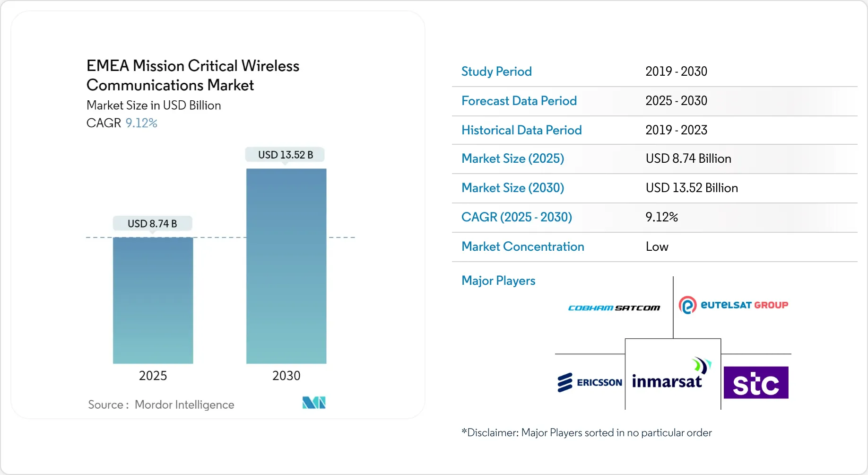Click the Ericsson logo
This screenshot has height=475, width=868.
point(590,382)
